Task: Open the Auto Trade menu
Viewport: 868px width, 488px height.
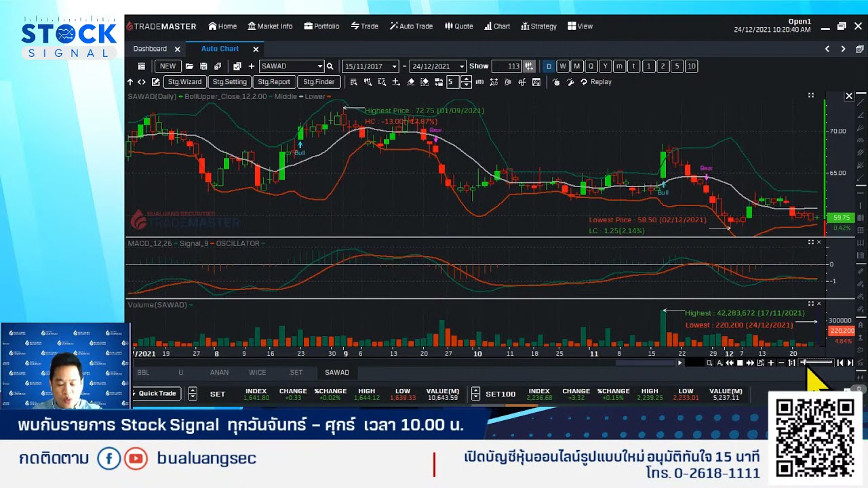Action: [411, 26]
